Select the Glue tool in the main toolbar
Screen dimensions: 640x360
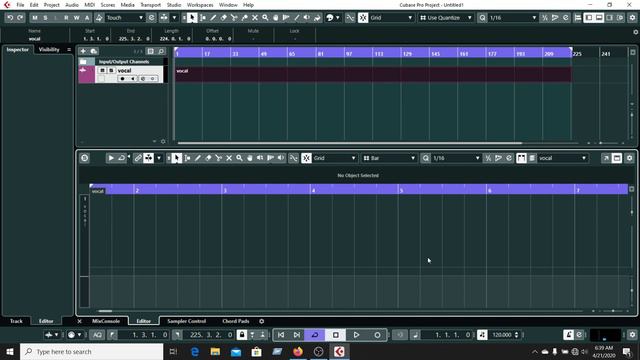(x=244, y=18)
